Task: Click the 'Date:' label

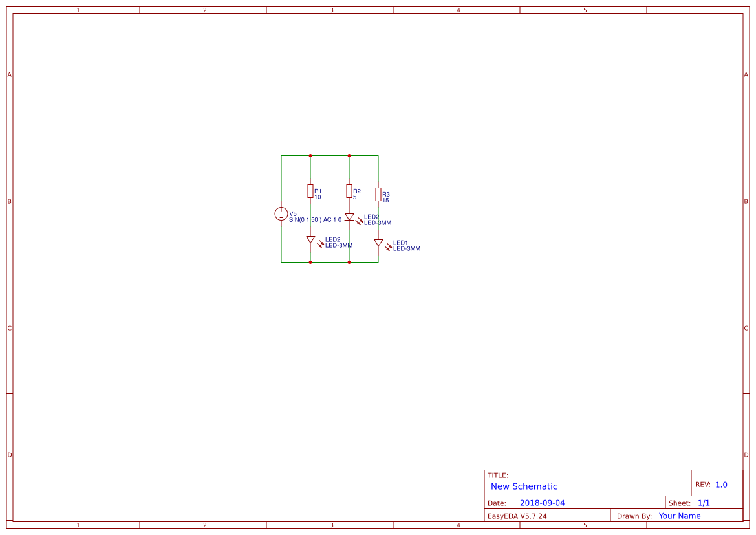Action: pos(497,503)
